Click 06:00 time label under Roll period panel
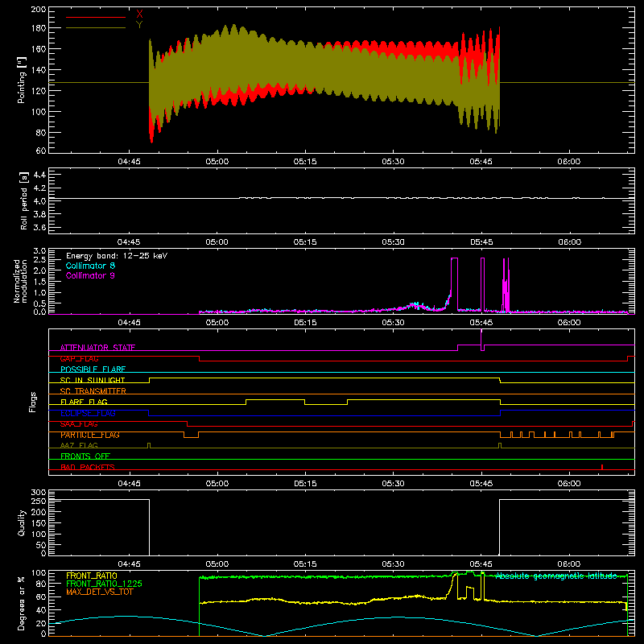644x644 pixels. pyautogui.click(x=569, y=242)
